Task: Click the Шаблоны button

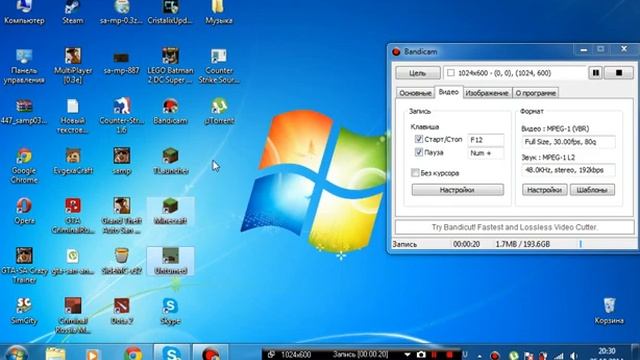Action: [592, 190]
